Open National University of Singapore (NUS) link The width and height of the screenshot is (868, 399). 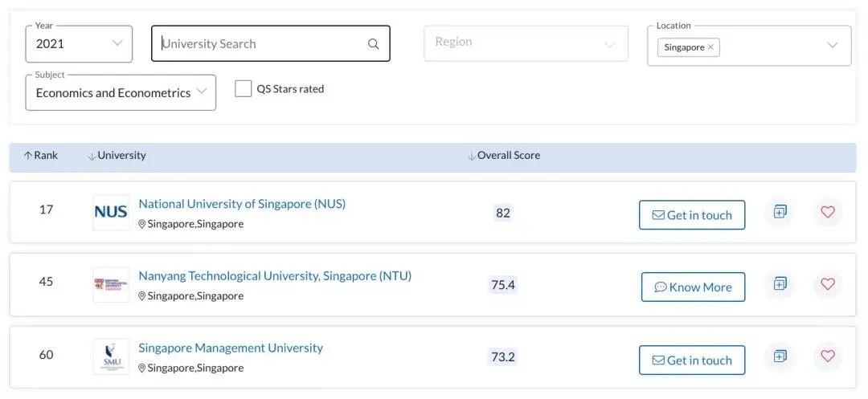pyautogui.click(x=242, y=204)
